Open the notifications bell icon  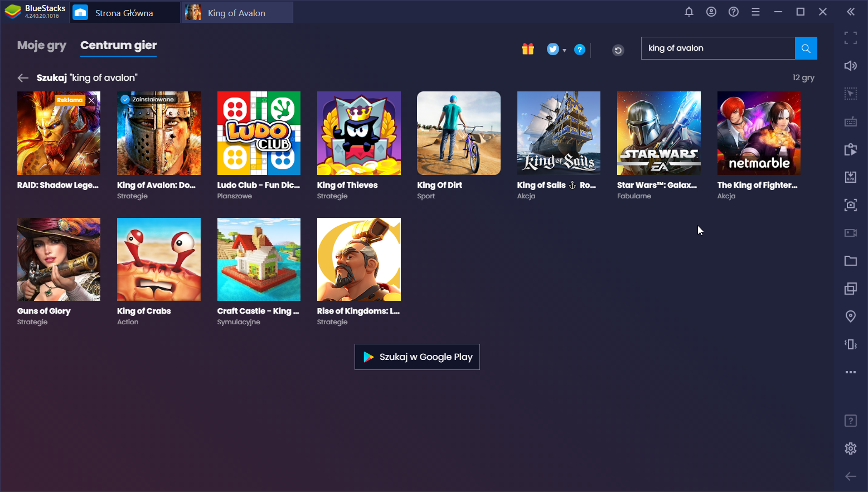tap(689, 12)
